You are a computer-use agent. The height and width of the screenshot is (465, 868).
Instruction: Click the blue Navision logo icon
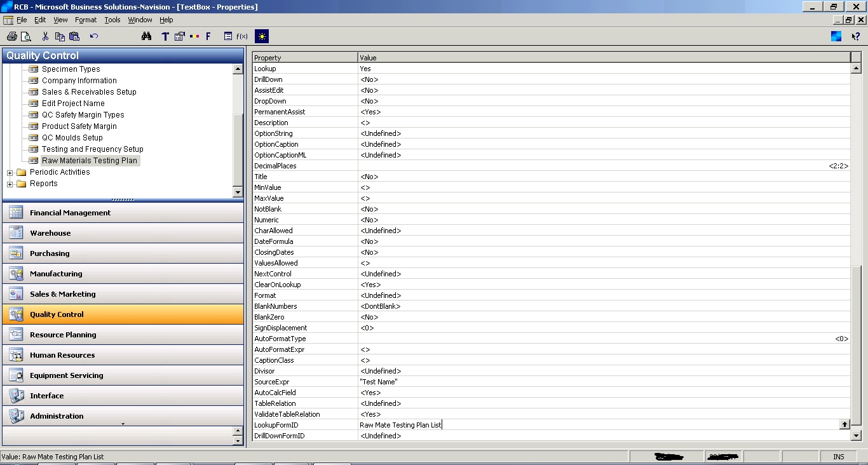(836, 36)
